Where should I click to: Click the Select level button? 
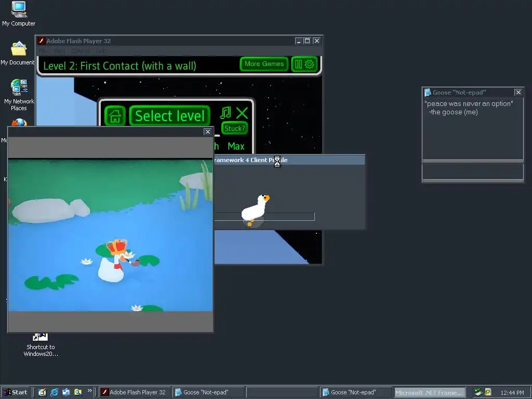170,116
